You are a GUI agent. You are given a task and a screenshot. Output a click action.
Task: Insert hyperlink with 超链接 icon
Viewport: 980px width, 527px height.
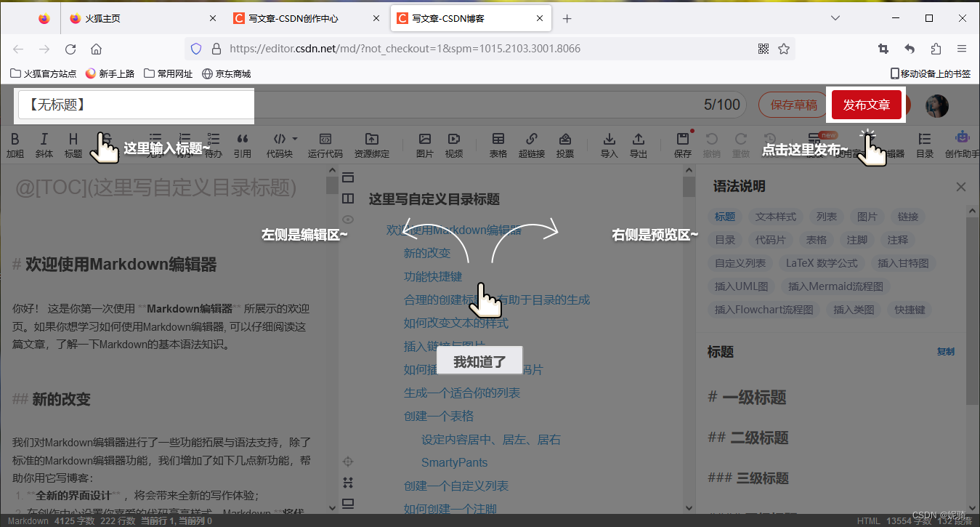tap(532, 145)
